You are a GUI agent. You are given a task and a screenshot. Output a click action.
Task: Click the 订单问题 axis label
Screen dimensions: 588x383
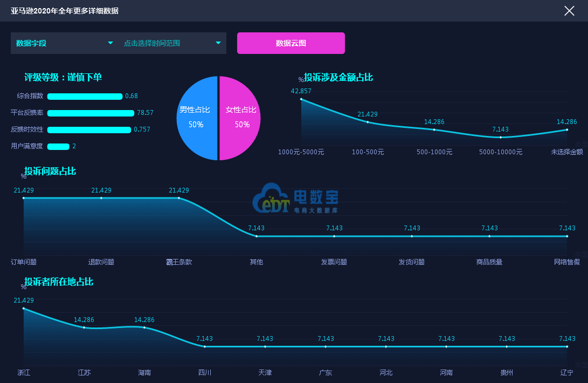click(24, 262)
